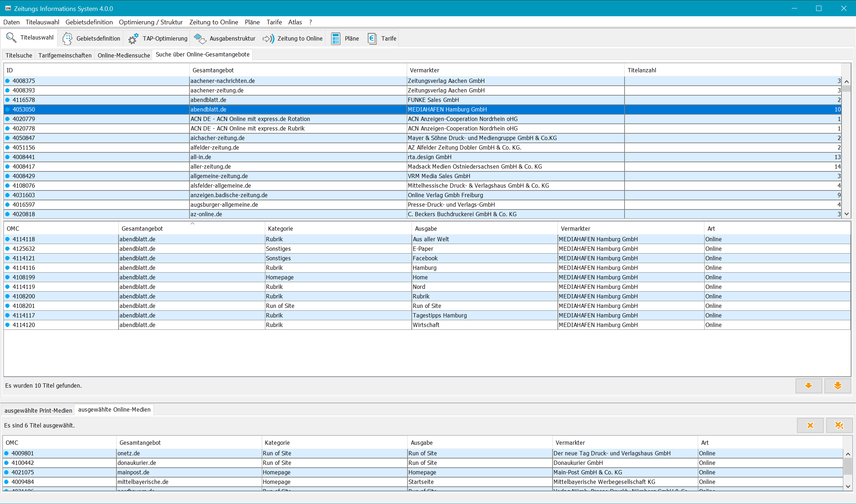Select aichacher-zeitung.de row
The width and height of the screenshot is (856, 504).
point(422,138)
